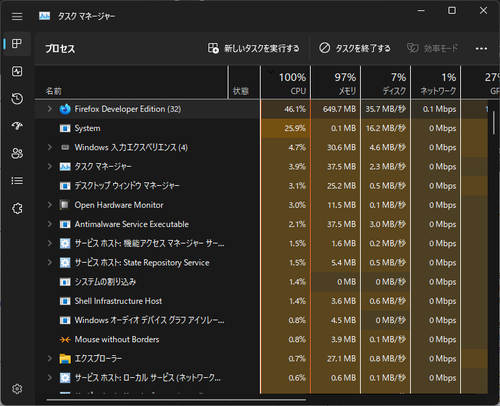The image size is (500, 406).
Task: Click the 効率モード button
Action: 432,48
